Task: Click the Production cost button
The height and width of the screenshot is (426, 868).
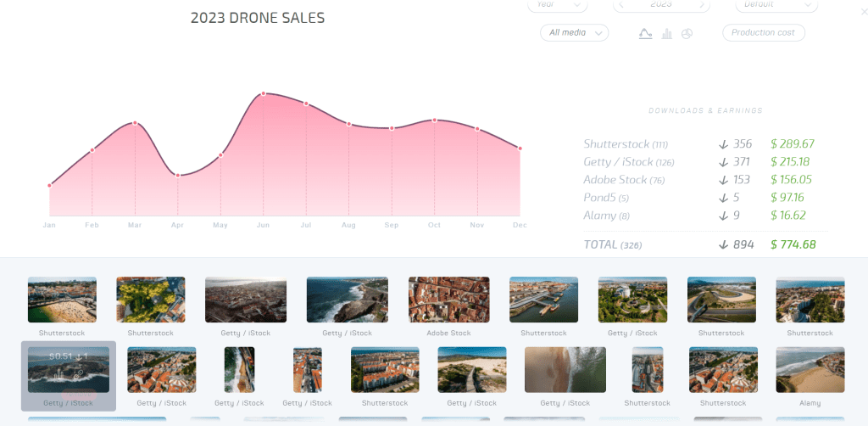Action: [x=763, y=32]
